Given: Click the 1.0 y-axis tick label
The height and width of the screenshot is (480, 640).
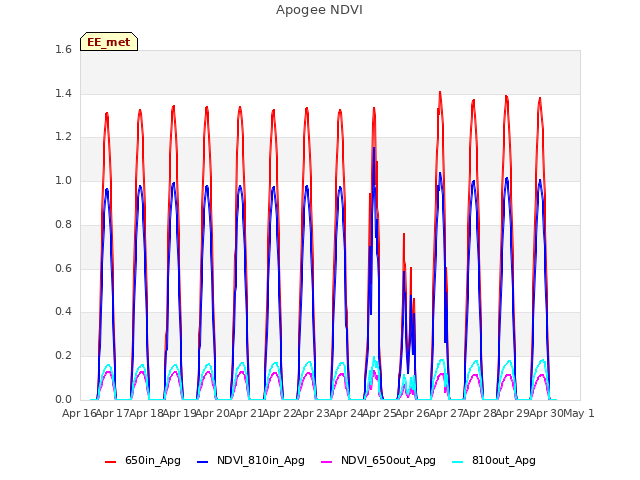Looking at the screenshot, I should click(63, 180).
